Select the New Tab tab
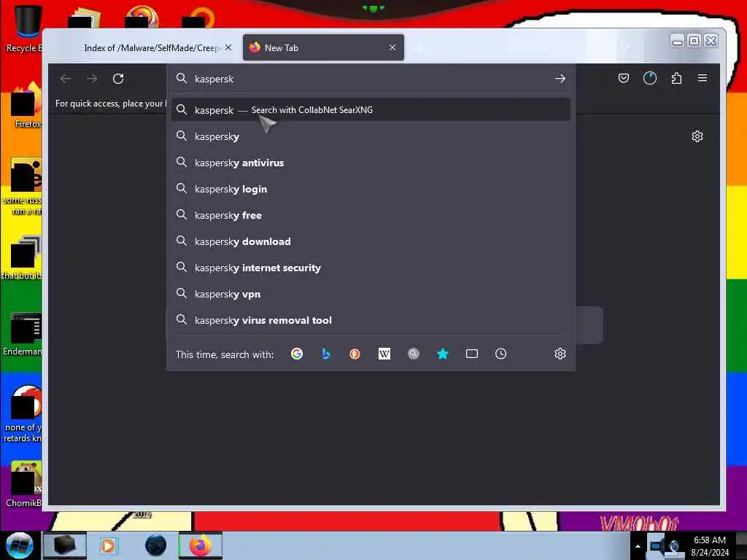747x560 pixels. click(323, 47)
